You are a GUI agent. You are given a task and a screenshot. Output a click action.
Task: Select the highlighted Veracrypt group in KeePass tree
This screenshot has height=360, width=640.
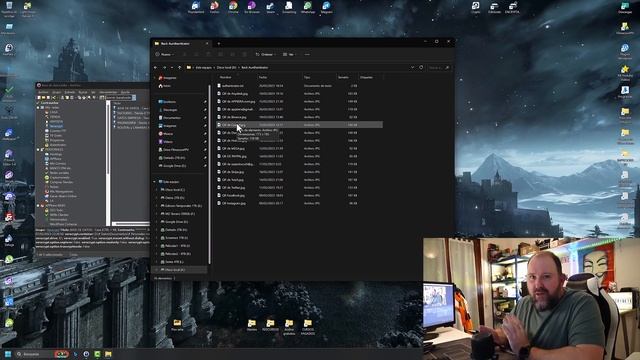(56, 126)
